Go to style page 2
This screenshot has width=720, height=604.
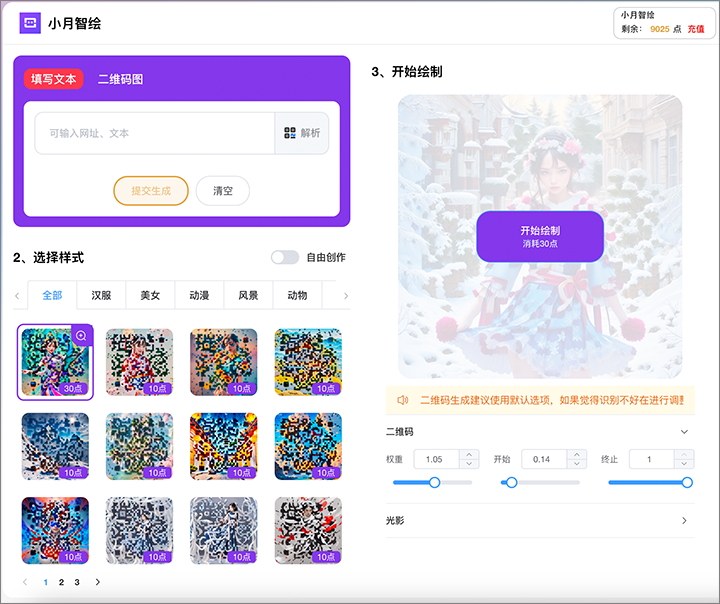point(61,582)
